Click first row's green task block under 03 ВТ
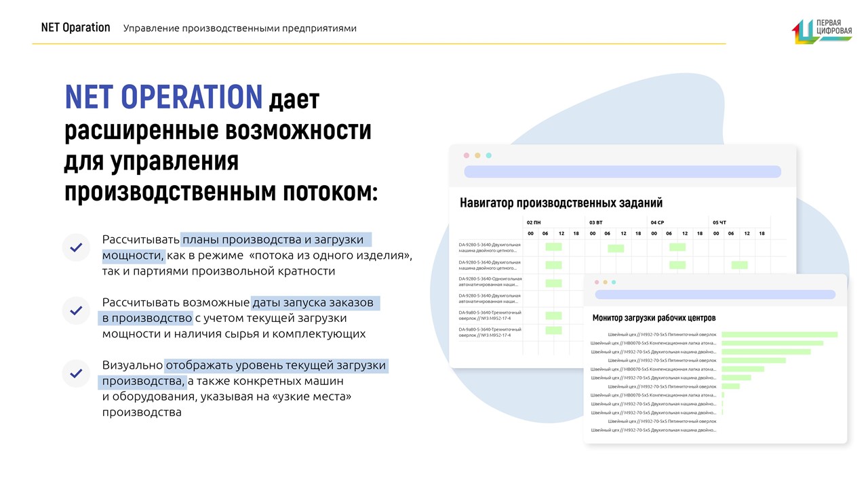The height and width of the screenshot is (488, 868). coord(616,248)
